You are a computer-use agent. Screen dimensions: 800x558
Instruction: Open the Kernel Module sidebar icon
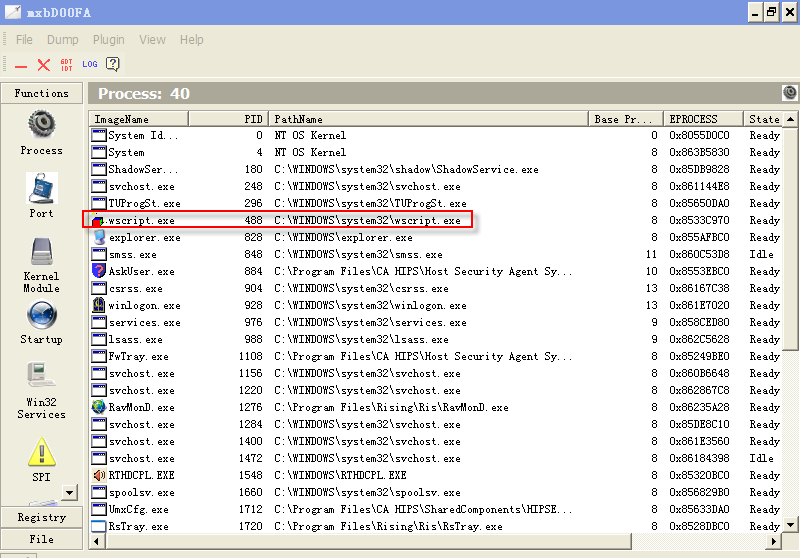pyautogui.click(x=41, y=251)
